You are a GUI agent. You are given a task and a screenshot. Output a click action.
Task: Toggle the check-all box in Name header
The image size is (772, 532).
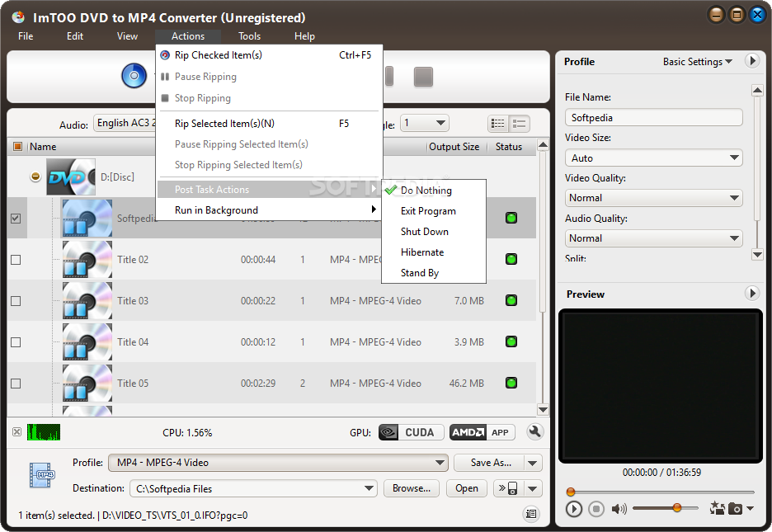(17, 147)
